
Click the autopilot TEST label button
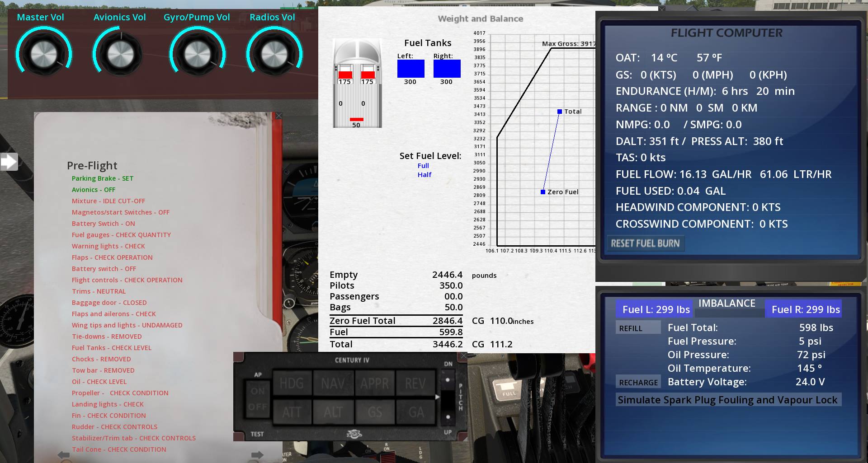(257, 434)
